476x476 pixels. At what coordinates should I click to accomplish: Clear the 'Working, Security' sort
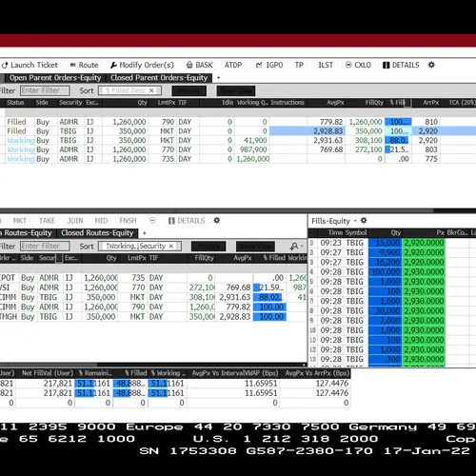point(171,246)
